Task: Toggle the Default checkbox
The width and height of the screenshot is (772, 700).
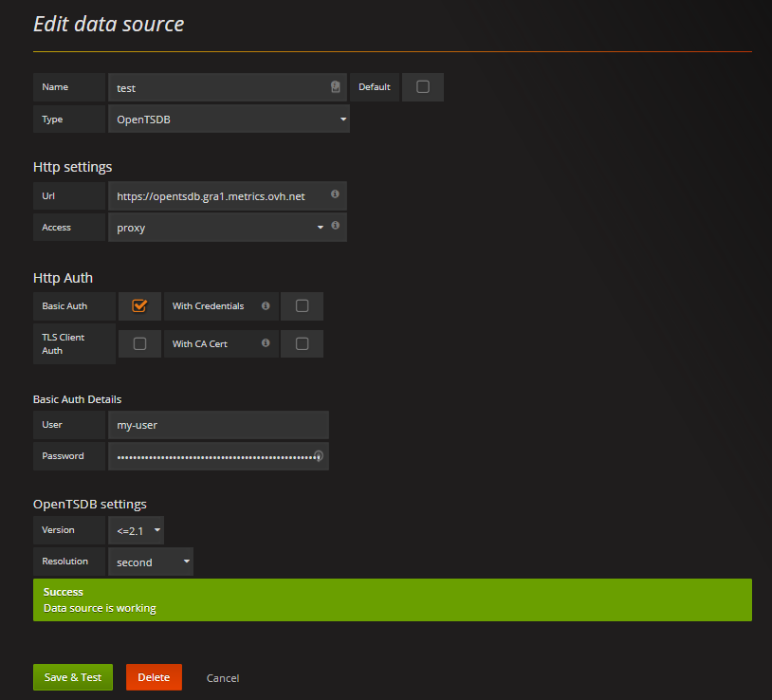Action: tap(423, 87)
